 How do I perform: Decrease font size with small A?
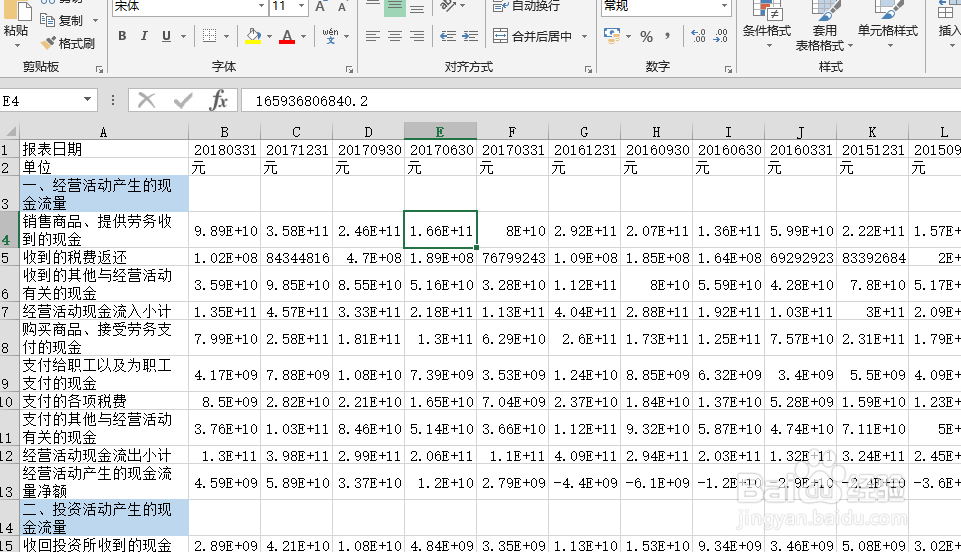click(342, 7)
